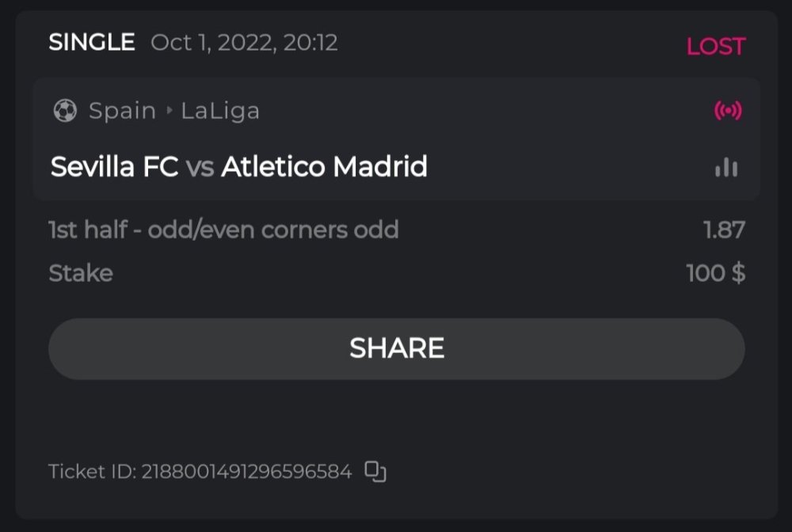Open the LaLiga league link
The width and height of the screenshot is (792, 532).
(220, 111)
